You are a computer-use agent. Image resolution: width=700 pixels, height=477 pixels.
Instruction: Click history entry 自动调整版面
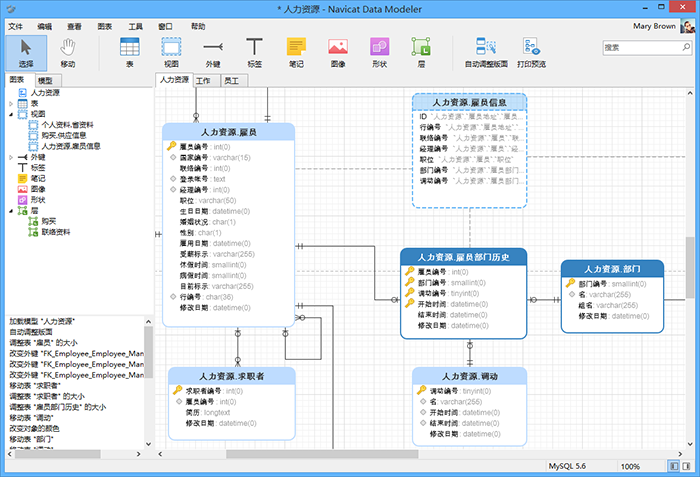[31, 332]
